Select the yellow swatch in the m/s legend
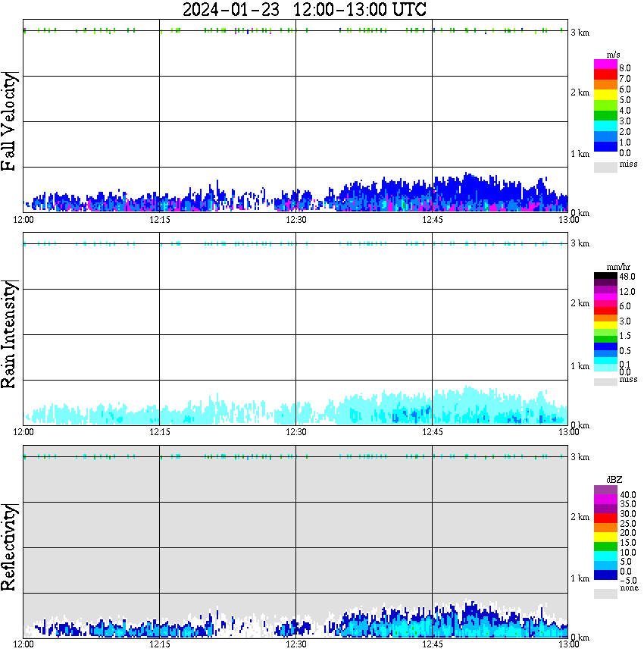Viewport: 644px width, 658px height. (x=605, y=96)
